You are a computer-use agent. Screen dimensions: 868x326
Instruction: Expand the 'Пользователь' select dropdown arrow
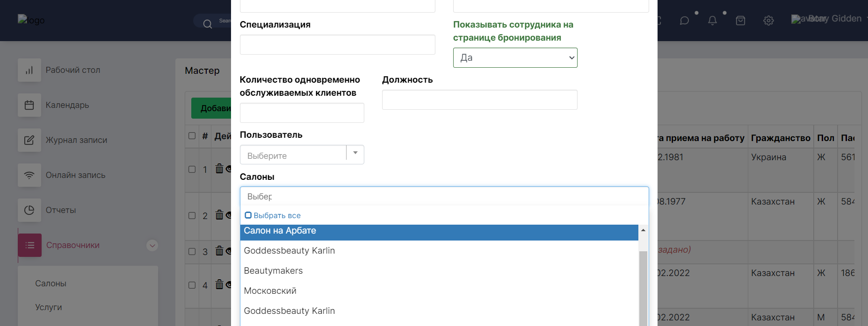355,153
